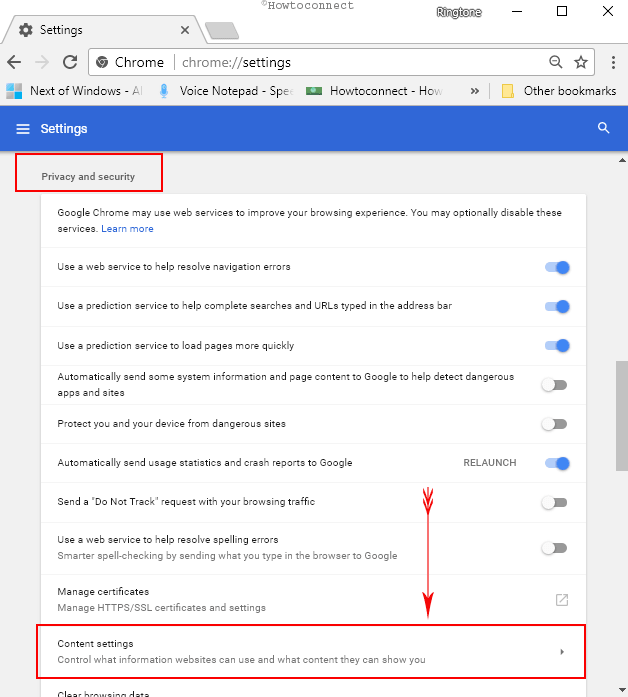The height and width of the screenshot is (697, 628).
Task: Open Howtoconnect bookmark
Action: point(374,91)
